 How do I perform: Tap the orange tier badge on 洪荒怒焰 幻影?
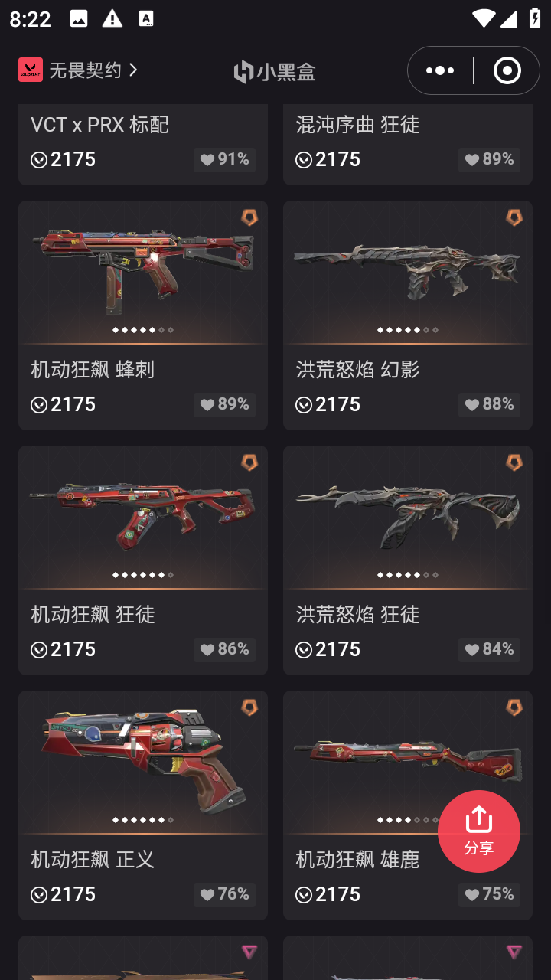click(514, 217)
